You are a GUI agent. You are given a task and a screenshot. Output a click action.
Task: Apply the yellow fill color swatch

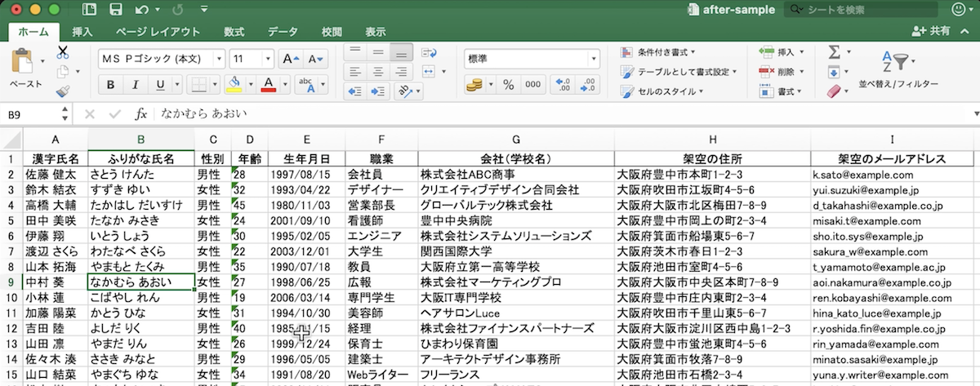[x=234, y=85]
